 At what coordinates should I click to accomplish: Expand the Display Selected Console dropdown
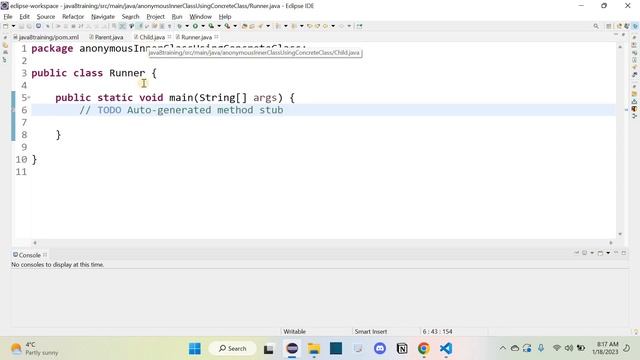coord(592,253)
